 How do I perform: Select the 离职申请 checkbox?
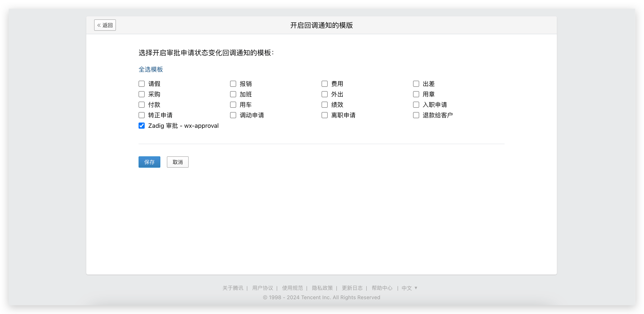(324, 115)
